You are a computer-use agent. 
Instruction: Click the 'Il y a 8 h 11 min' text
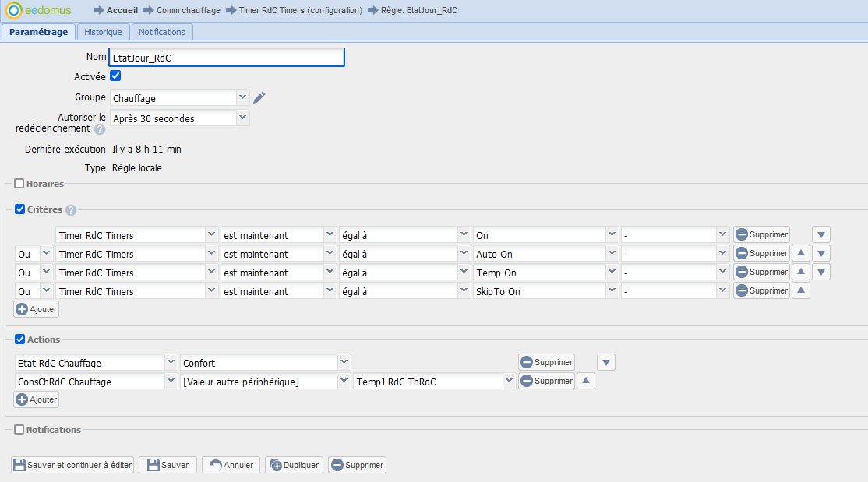point(146,150)
